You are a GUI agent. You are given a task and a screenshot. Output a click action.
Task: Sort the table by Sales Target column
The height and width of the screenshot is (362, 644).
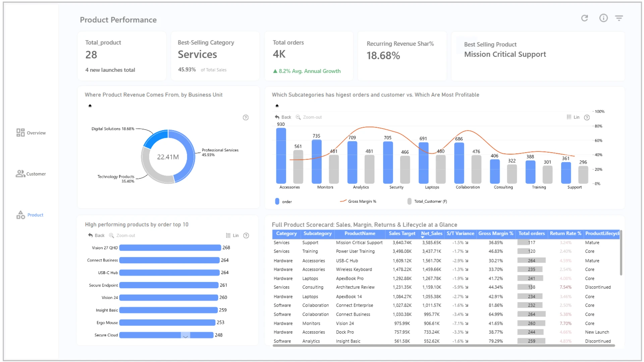[402, 234]
